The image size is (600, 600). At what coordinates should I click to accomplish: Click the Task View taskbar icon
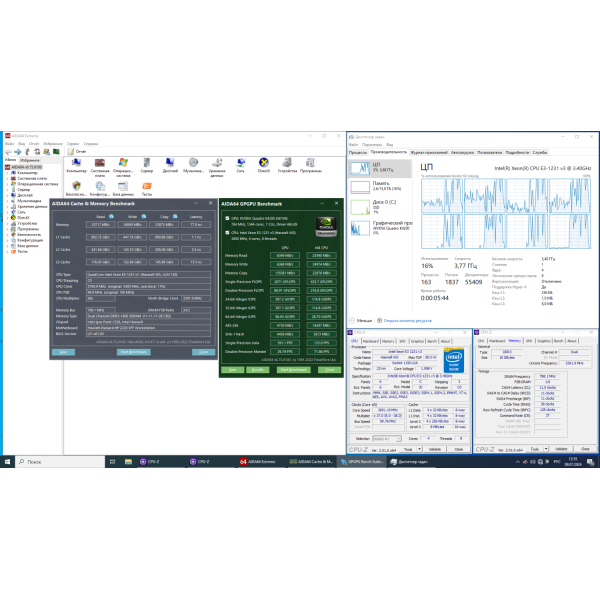point(112,462)
